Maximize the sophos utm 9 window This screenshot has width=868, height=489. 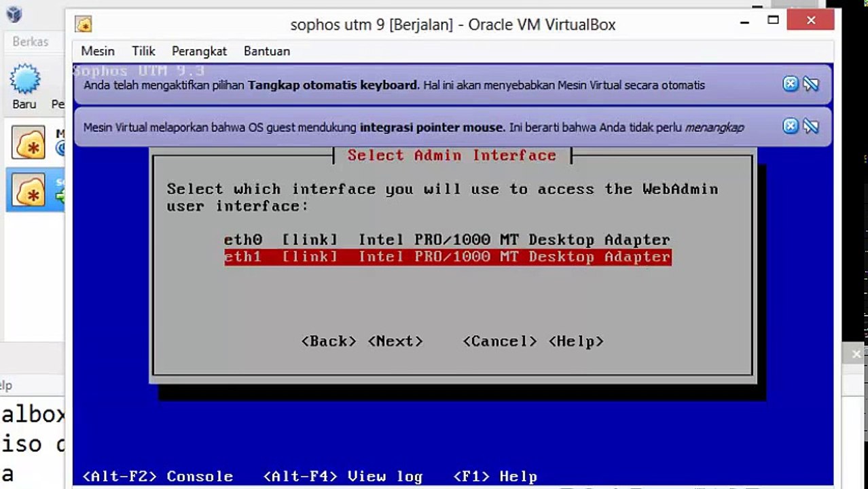click(x=773, y=20)
